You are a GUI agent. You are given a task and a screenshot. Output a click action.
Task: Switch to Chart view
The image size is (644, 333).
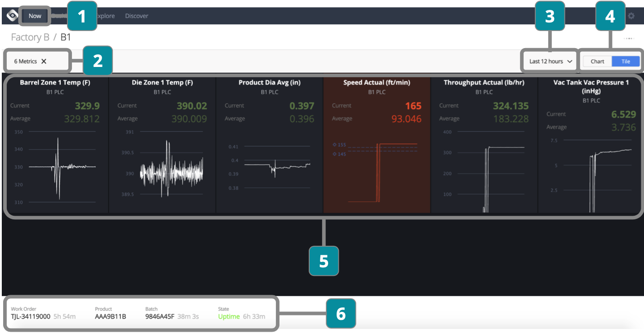coord(597,61)
